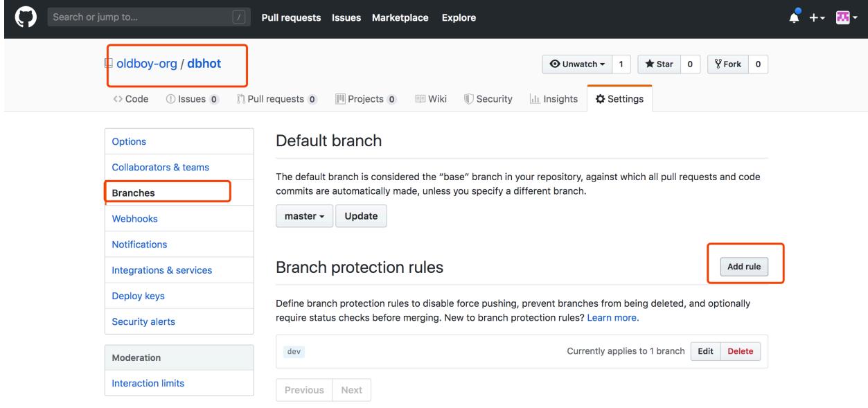
Task: Switch to the Projects tab
Action: pyautogui.click(x=365, y=99)
